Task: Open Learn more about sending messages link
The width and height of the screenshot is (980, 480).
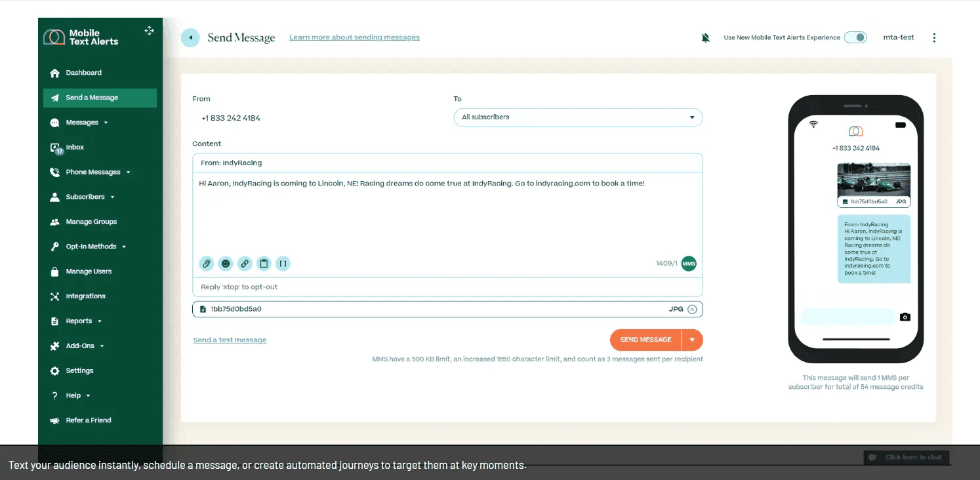Action: pos(354,37)
